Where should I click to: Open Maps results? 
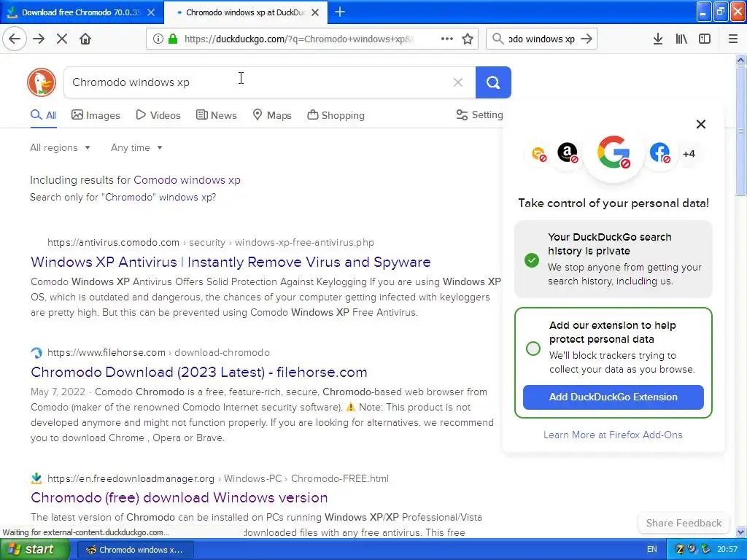point(272,115)
